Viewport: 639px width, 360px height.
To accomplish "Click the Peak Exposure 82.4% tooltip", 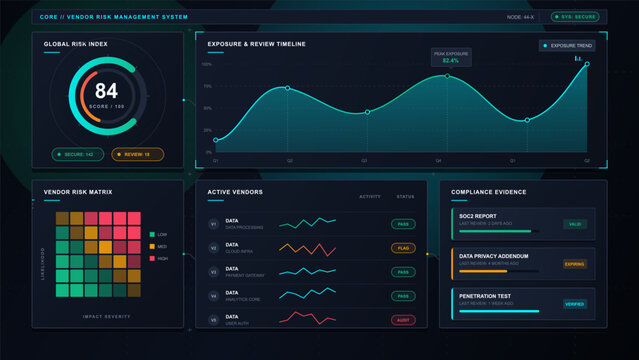I will 451,57.
